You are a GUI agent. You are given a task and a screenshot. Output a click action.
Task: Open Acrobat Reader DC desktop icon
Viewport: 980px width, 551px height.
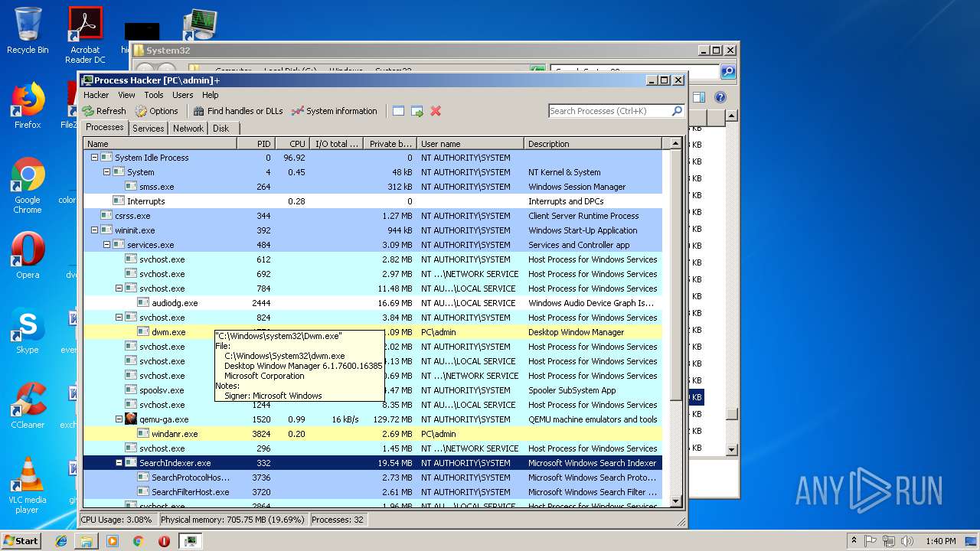tap(85, 35)
